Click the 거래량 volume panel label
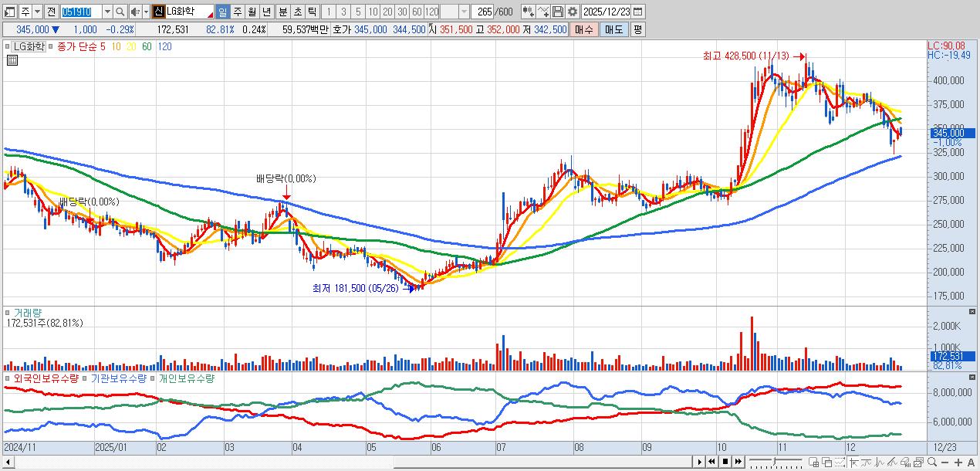The width and height of the screenshot is (980, 471). [x=28, y=313]
